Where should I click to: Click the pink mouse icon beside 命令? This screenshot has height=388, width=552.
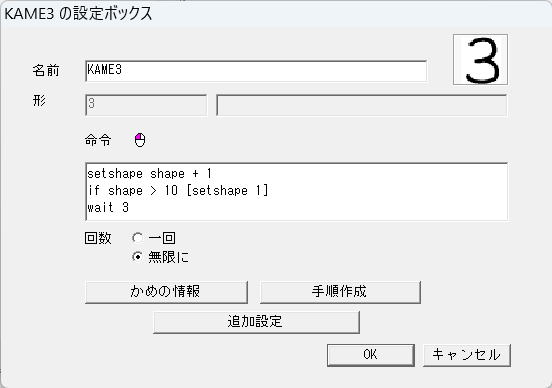(x=140, y=140)
